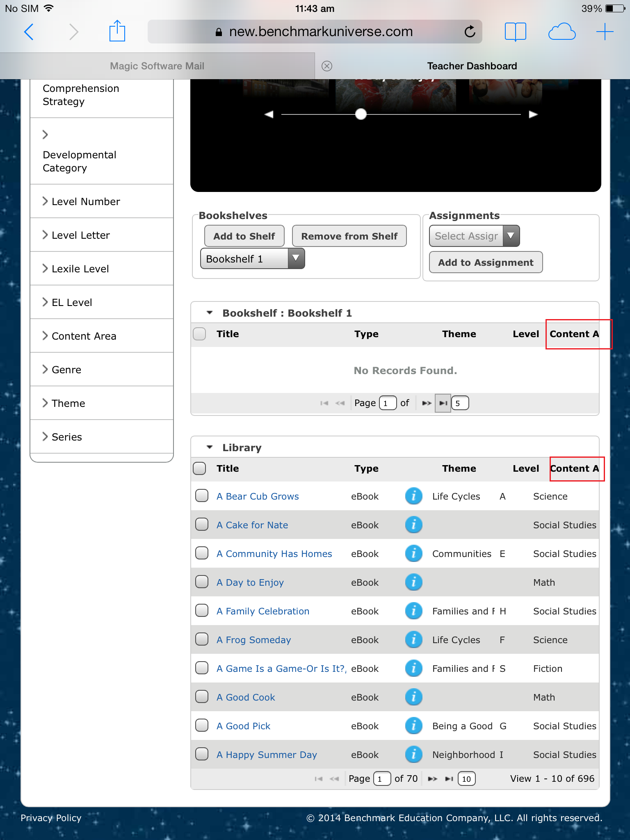Expand the Content Area filter
This screenshot has height=840, width=630.
tap(102, 336)
